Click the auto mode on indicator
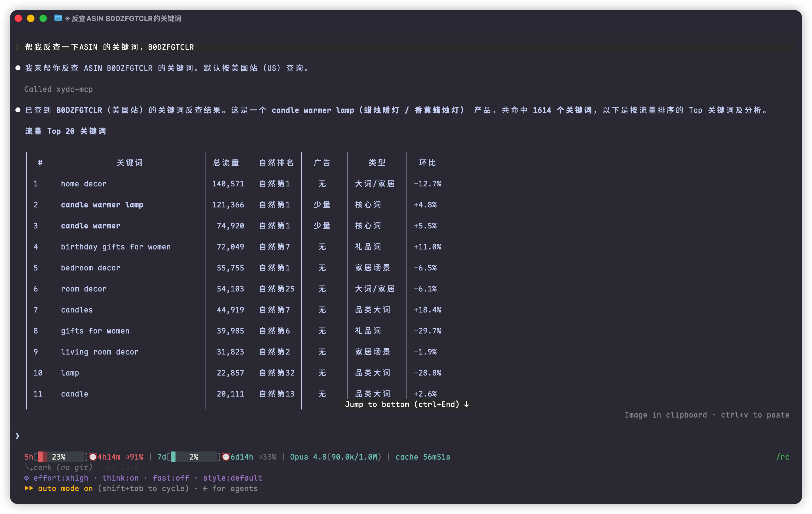 tap(65, 488)
